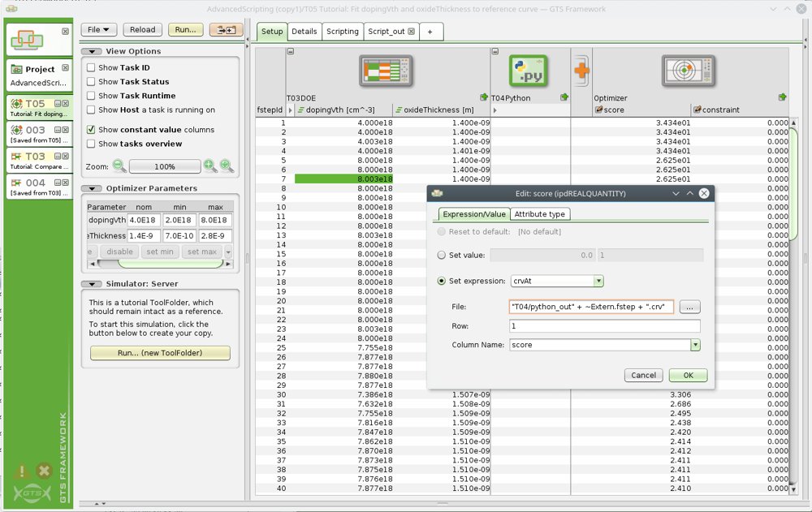Click the score column edit icon

[x=598, y=110]
